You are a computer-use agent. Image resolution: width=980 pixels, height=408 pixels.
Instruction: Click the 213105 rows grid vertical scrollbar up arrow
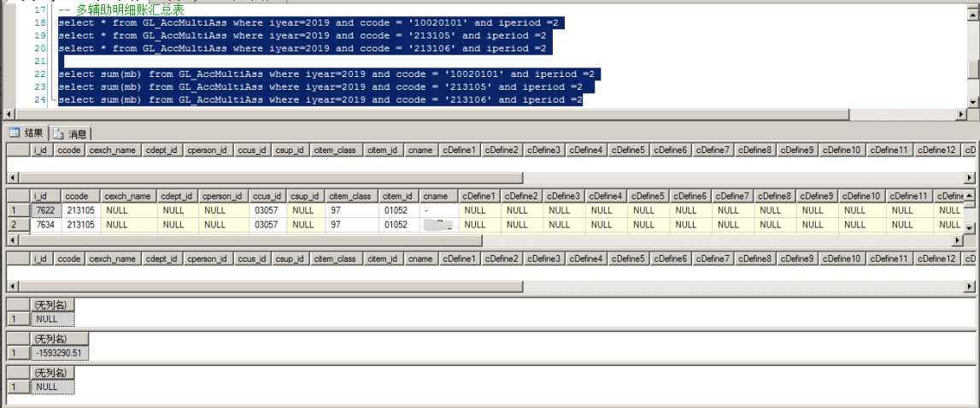coord(969,195)
